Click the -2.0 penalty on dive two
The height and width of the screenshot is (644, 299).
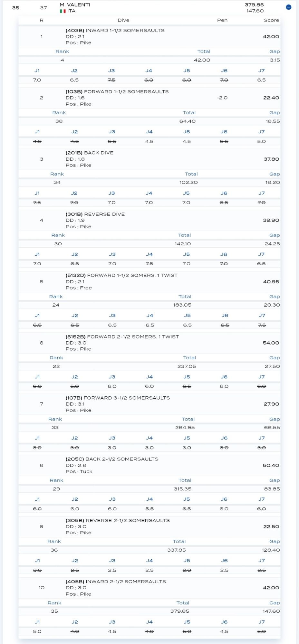click(222, 98)
